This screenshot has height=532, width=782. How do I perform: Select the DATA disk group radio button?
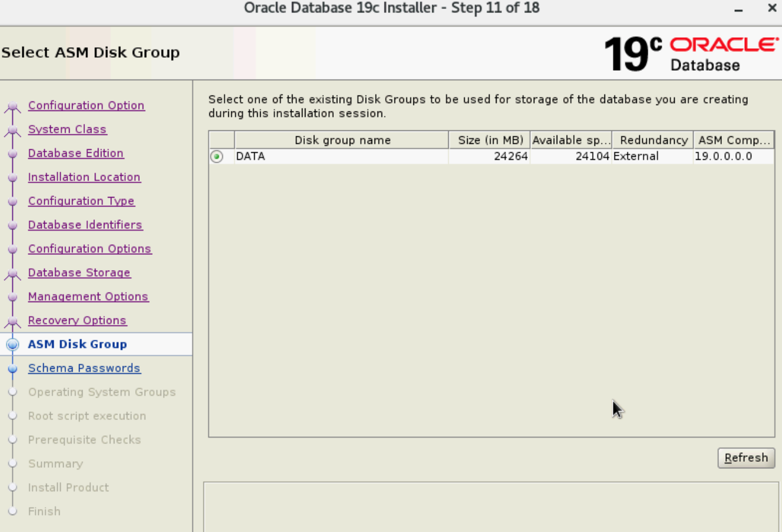click(217, 156)
